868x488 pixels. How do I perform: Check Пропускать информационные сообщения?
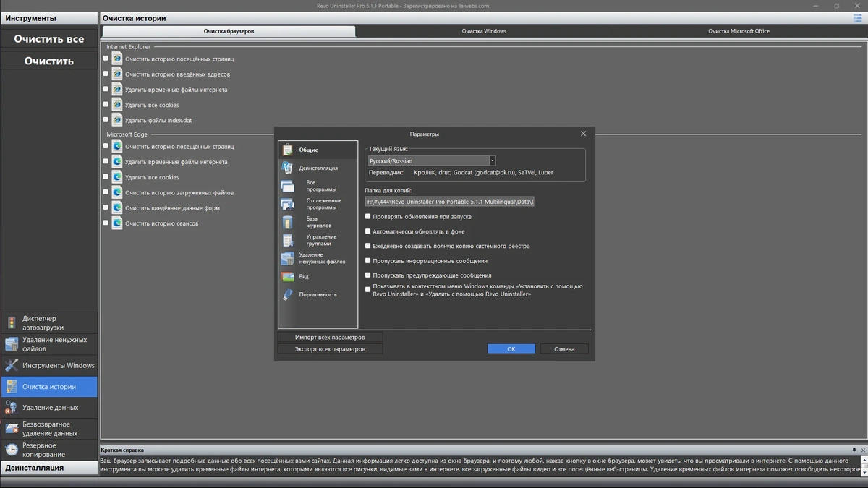point(368,260)
